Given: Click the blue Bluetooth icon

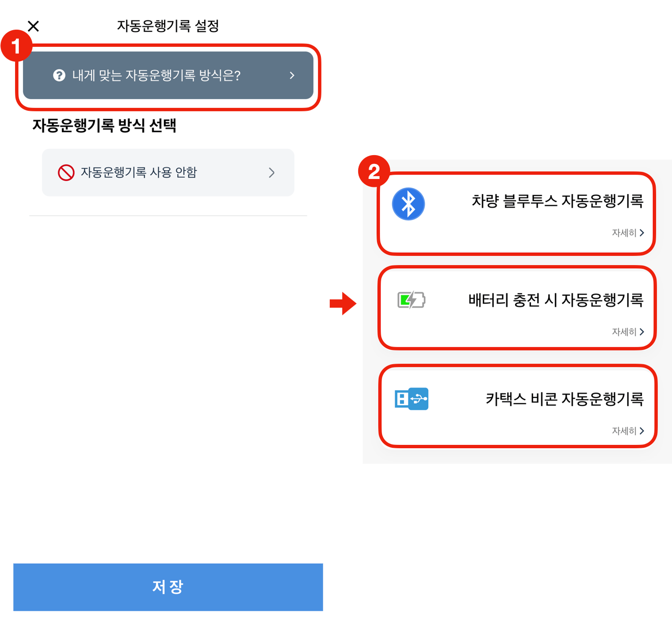Looking at the screenshot, I should coord(408,204).
